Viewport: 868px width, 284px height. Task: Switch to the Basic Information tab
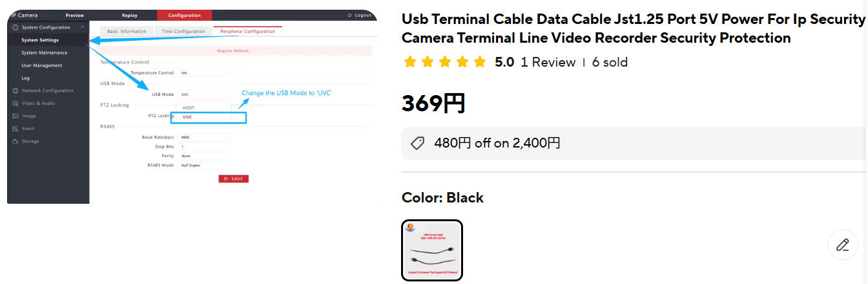[127, 31]
